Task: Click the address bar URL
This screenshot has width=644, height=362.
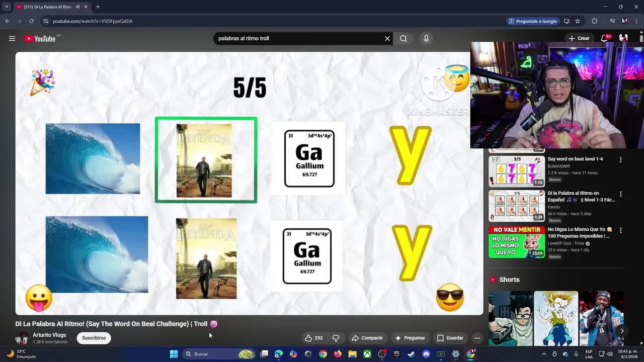Action: [x=93, y=21]
